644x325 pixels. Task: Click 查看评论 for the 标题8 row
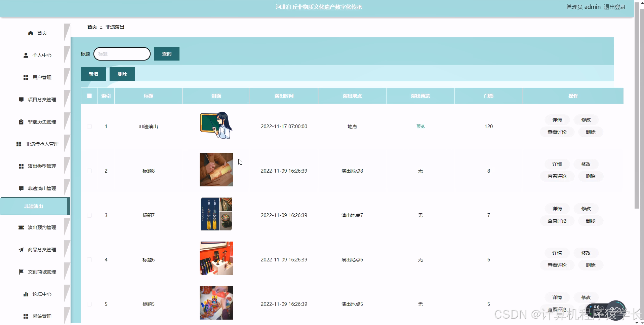[557, 176]
